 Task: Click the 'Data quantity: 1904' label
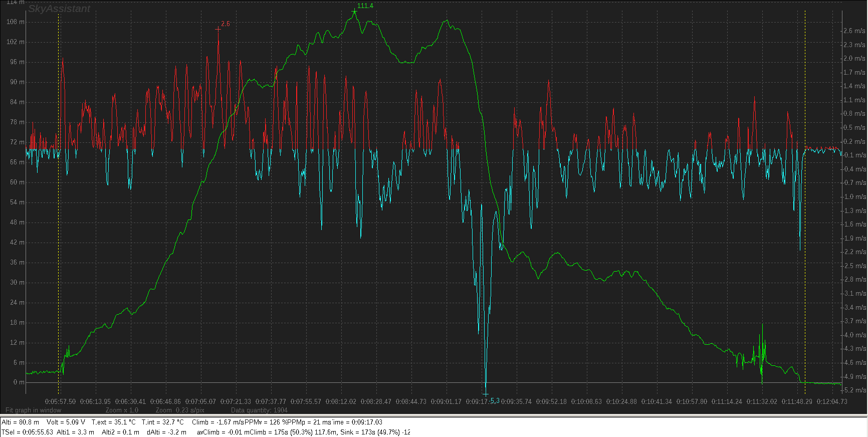pyautogui.click(x=259, y=410)
